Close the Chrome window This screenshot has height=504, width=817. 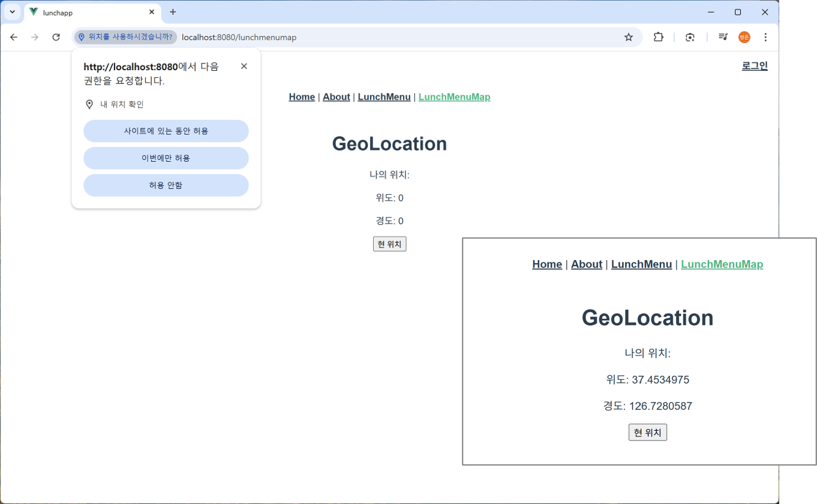pyautogui.click(x=765, y=12)
